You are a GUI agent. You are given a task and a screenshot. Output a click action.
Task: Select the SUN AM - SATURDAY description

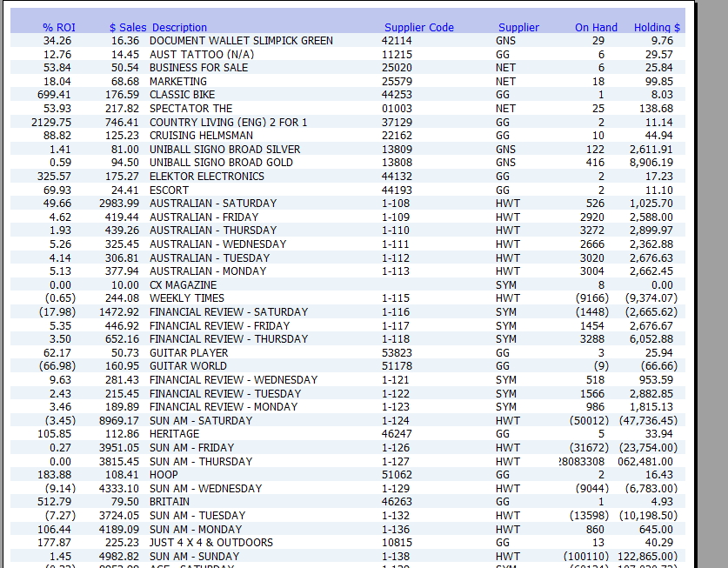201,420
